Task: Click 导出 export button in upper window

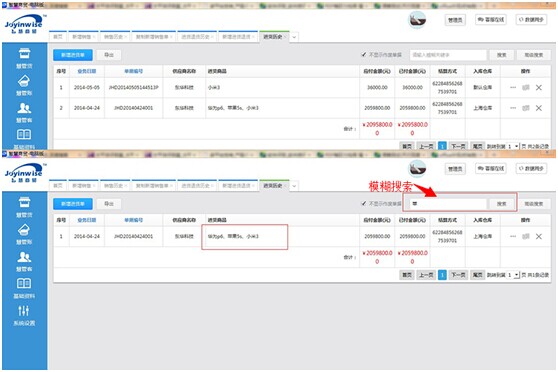Action: coord(109,55)
